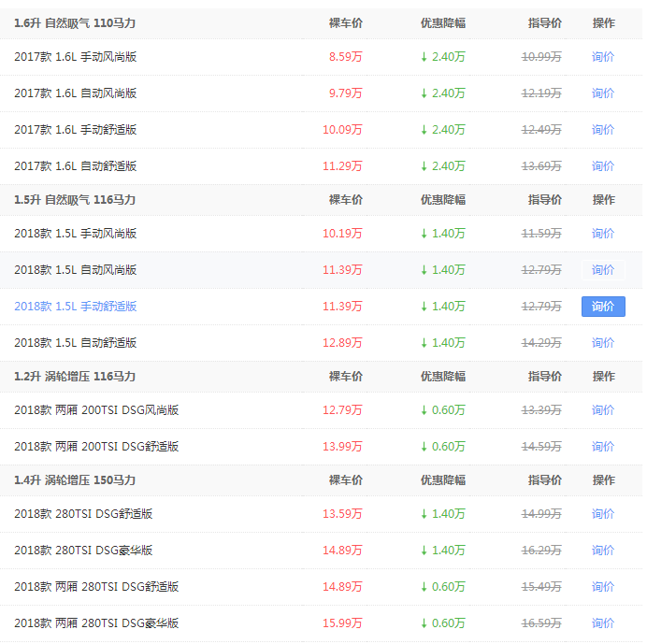Open the 2017款 1.6L 手动风尚版 model name
Viewport: 647px width, 644px height.
point(76,57)
